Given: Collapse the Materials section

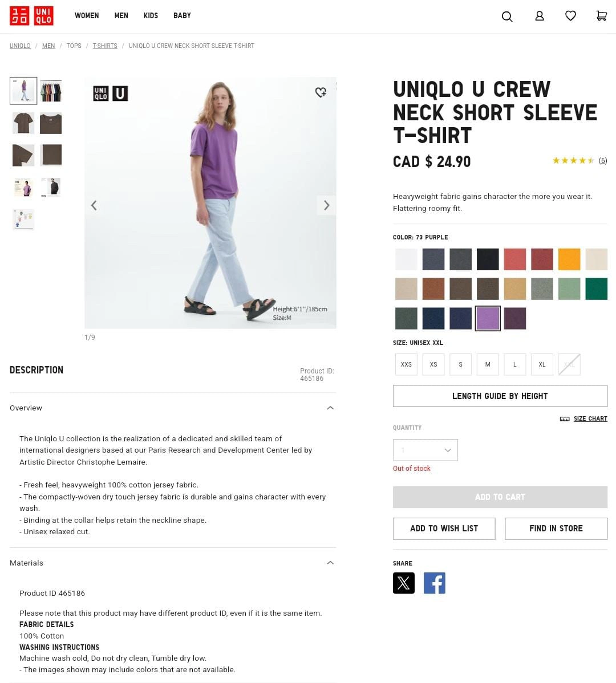Looking at the screenshot, I should (x=330, y=563).
